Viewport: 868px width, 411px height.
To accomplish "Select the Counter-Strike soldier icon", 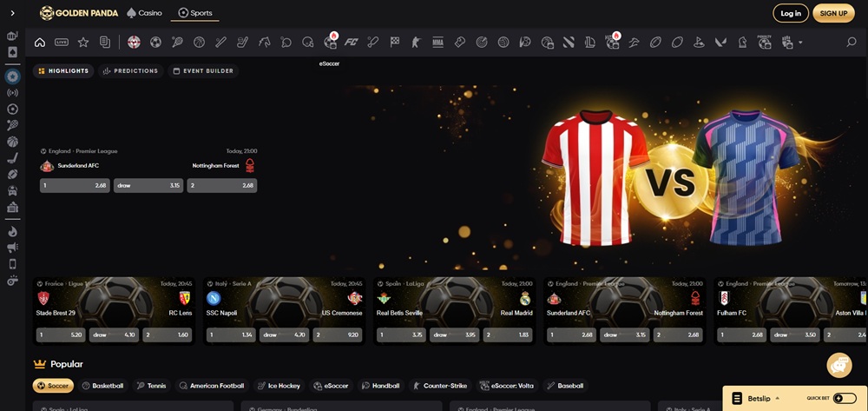I will pyautogui.click(x=417, y=42).
